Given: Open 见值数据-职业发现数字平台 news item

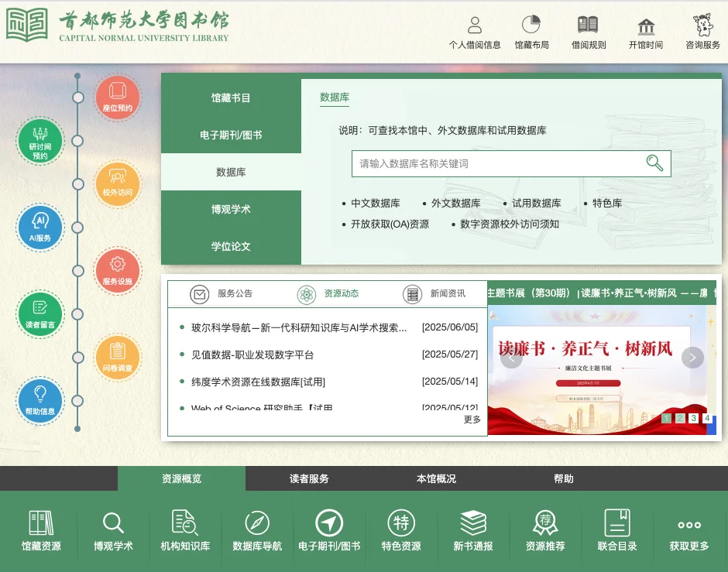Looking at the screenshot, I should pyautogui.click(x=252, y=355).
